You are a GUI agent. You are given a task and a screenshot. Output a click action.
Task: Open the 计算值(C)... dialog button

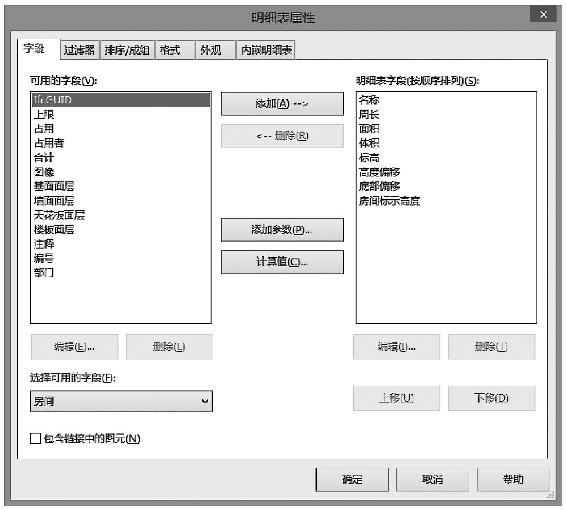click(x=282, y=262)
